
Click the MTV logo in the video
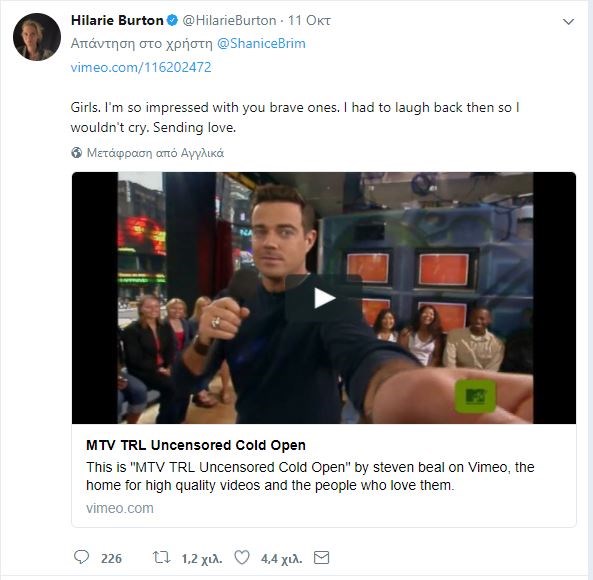coord(475,396)
